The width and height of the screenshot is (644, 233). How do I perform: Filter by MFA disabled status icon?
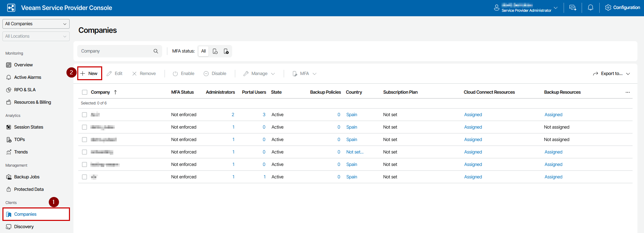pos(226,51)
